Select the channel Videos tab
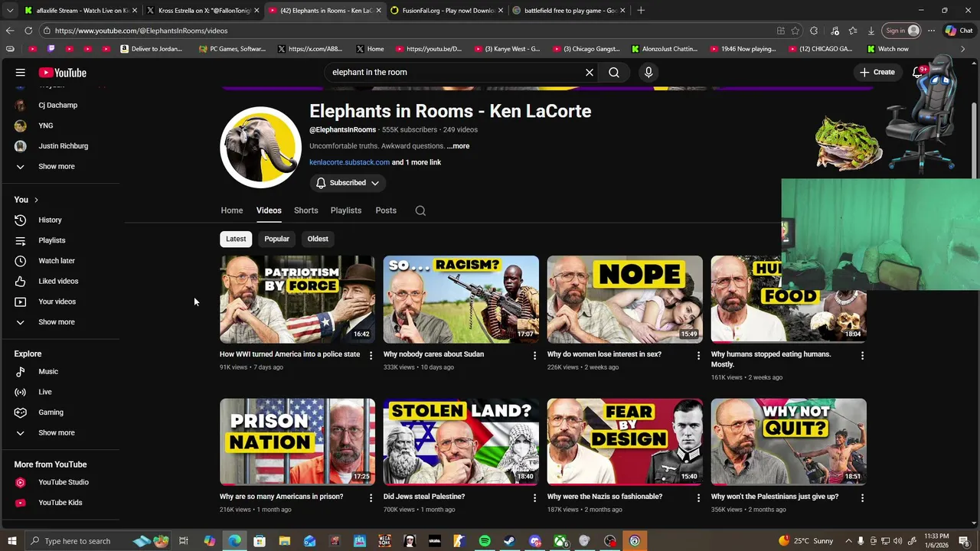 click(269, 210)
